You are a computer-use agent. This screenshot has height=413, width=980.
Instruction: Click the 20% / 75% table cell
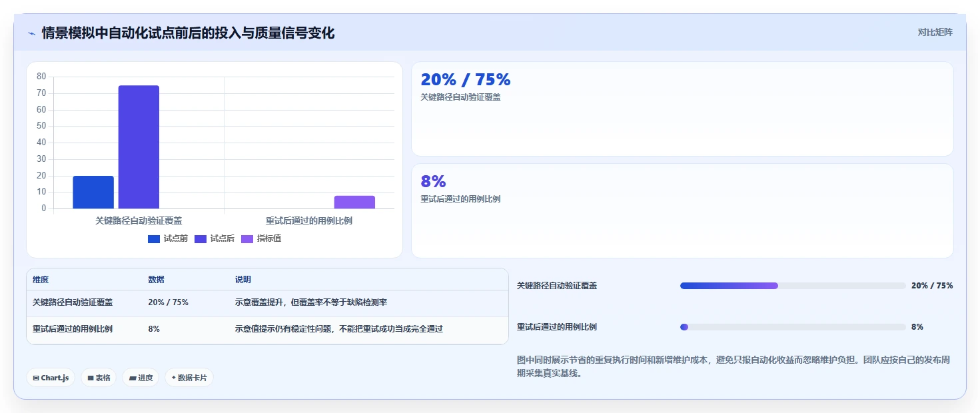(x=168, y=302)
